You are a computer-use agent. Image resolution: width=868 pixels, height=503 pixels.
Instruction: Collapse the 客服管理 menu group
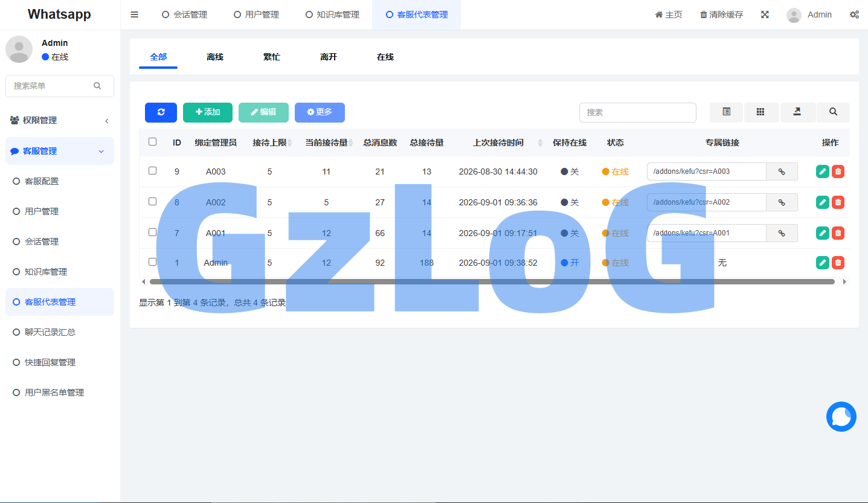[60, 151]
